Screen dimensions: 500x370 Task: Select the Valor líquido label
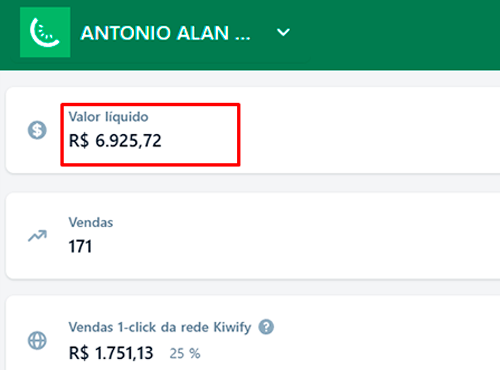click(108, 117)
